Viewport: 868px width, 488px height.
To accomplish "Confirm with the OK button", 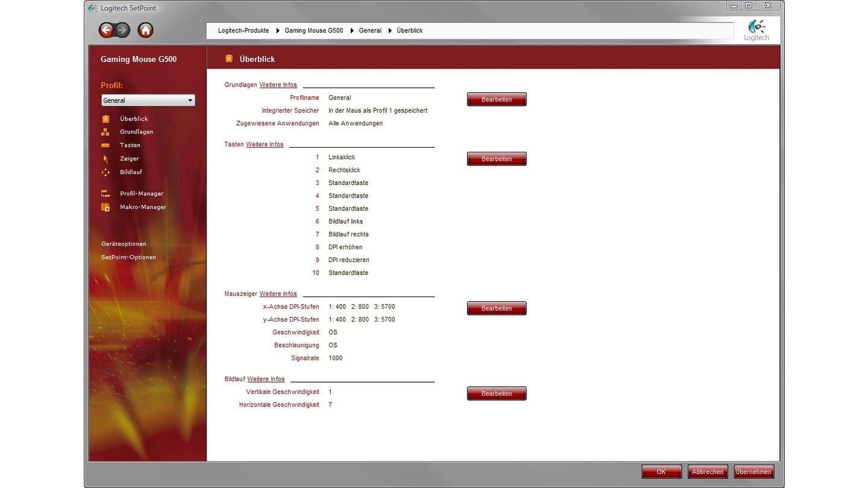I will pos(662,472).
